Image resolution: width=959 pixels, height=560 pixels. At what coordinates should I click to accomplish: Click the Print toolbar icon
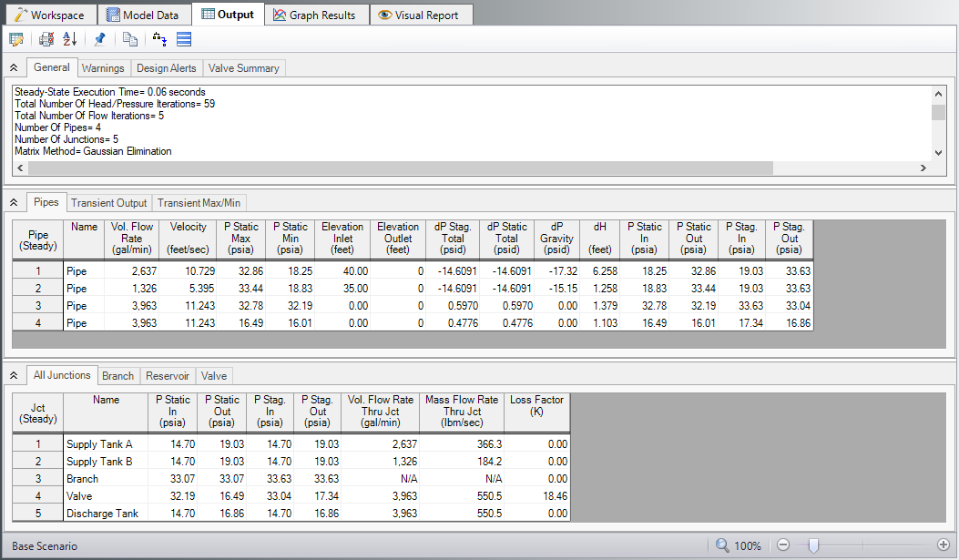[x=46, y=38]
